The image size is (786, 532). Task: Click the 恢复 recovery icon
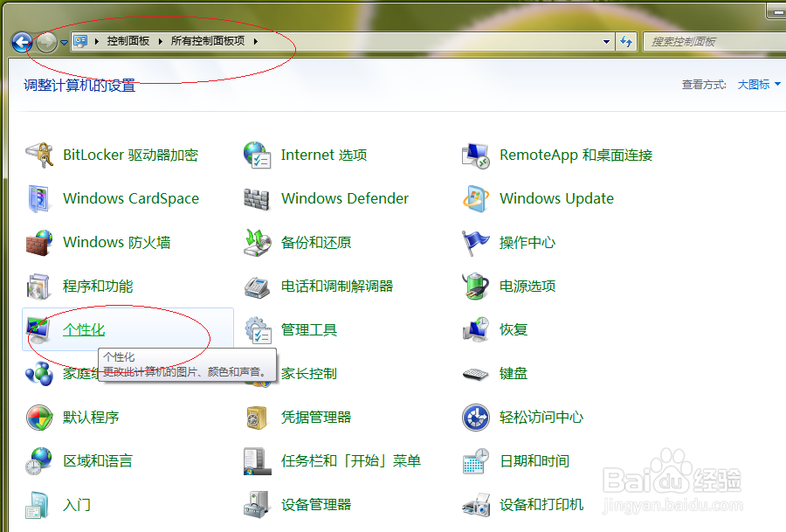pos(475,329)
